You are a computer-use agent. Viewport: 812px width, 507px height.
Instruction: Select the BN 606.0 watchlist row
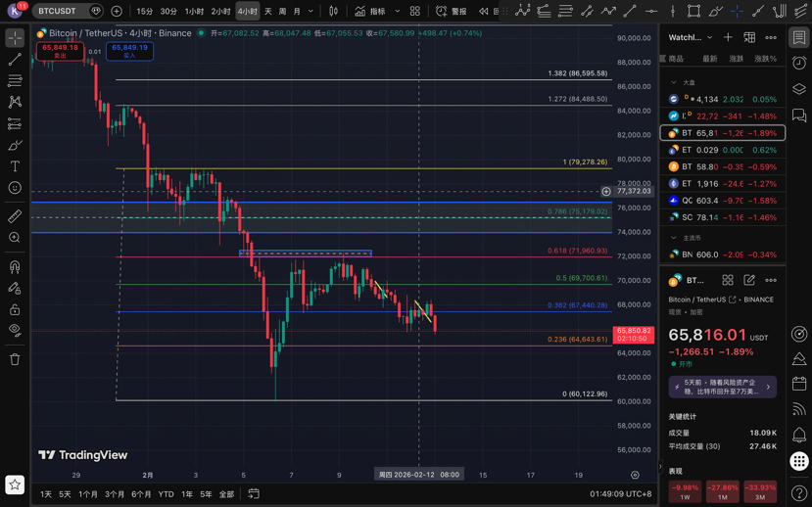click(723, 254)
